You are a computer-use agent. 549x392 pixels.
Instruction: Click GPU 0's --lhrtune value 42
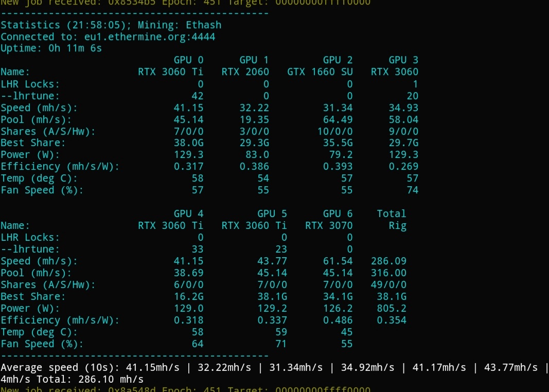pyautogui.click(x=198, y=96)
